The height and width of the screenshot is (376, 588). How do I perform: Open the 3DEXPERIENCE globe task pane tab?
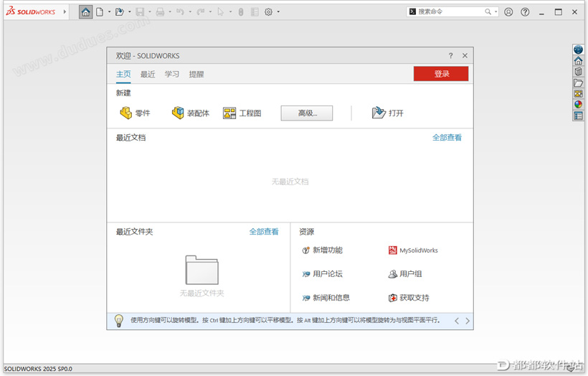(x=578, y=50)
